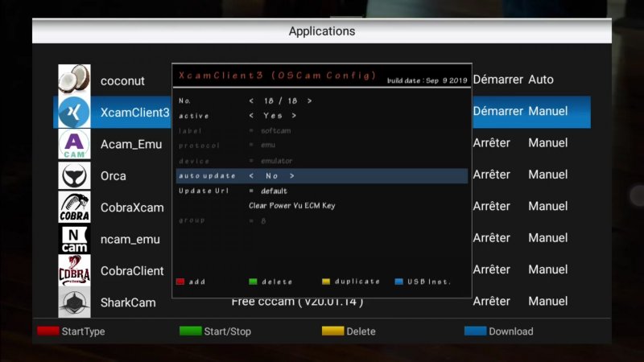This screenshot has height=362, width=644.
Task: Select the Update Url default field
Action: [274, 191]
